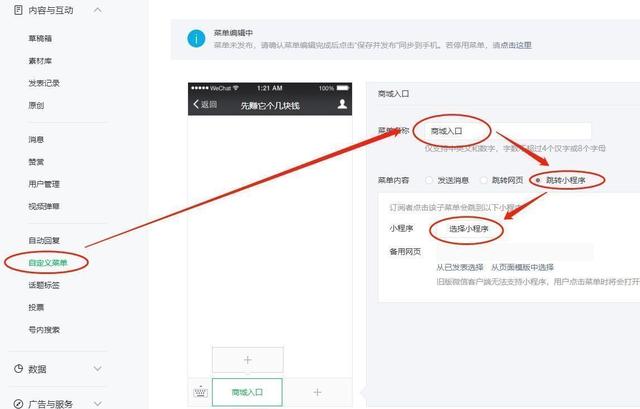640x409 pixels.
Task: Select the 跳转网页 radio option
Action: tap(483, 180)
